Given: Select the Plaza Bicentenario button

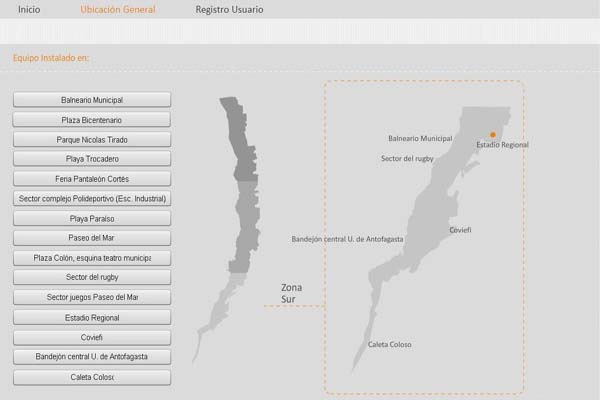Looking at the screenshot, I should 92,120.
